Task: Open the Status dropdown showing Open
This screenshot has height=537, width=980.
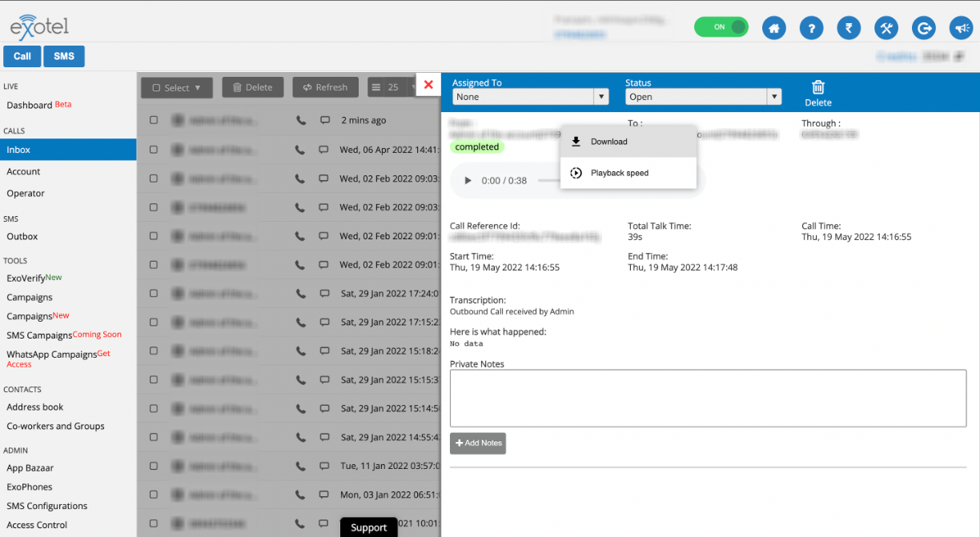Action: pyautogui.click(x=703, y=97)
